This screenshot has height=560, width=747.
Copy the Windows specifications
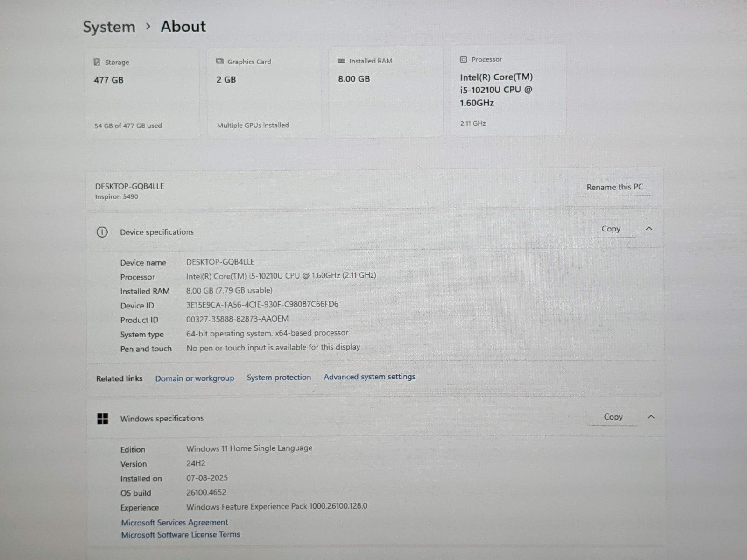pos(613,417)
